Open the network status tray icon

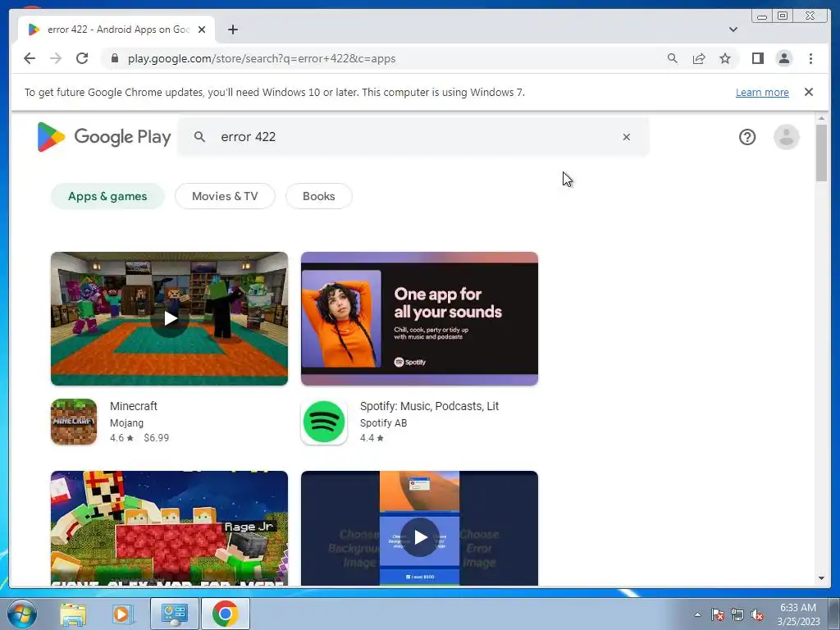(x=737, y=614)
